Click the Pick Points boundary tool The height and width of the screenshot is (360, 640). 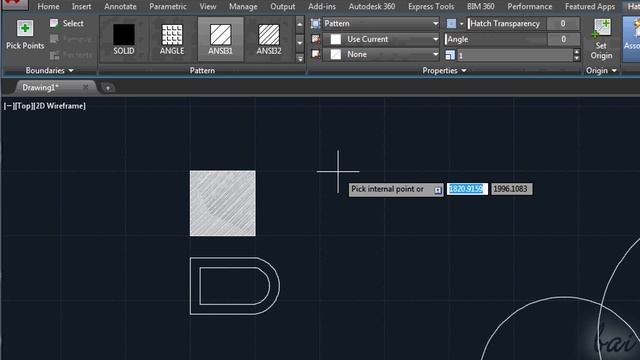(x=25, y=35)
